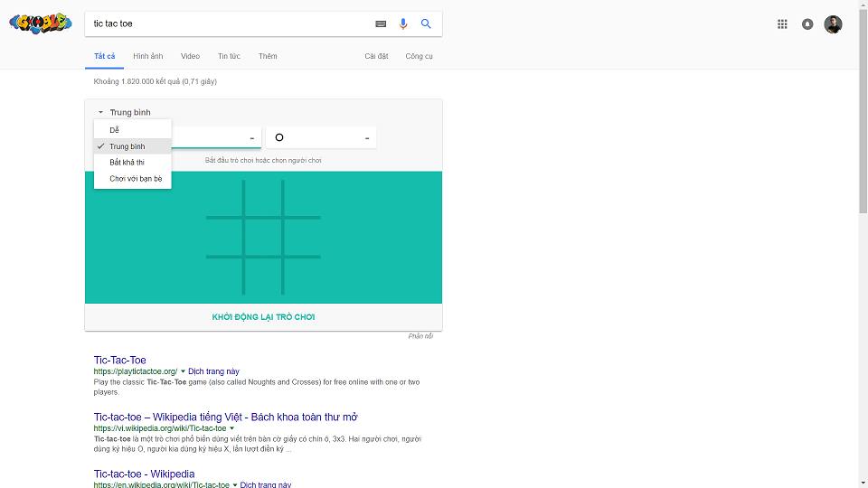The width and height of the screenshot is (868, 488).
Task: Expand arrow beside vi.wikipedia.org URL
Action: pyautogui.click(x=232, y=428)
